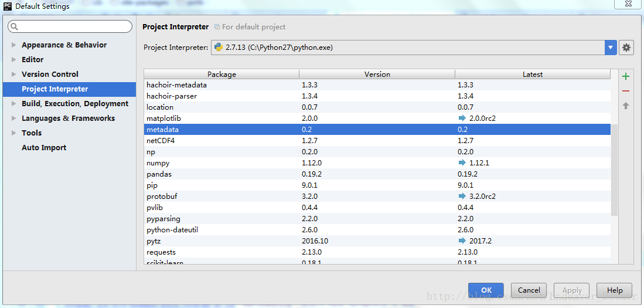The image size is (644, 308).
Task: Select Languages & Frameworks category
Action: pos(68,119)
